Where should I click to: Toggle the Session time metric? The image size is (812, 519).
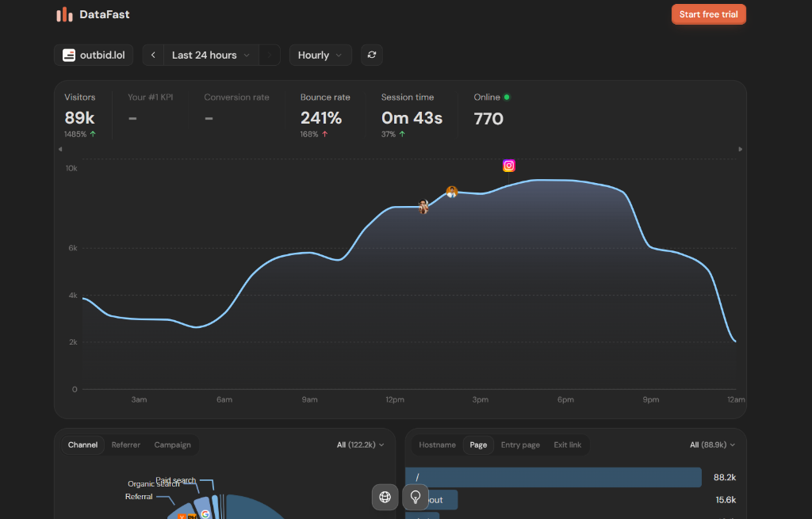(412, 115)
